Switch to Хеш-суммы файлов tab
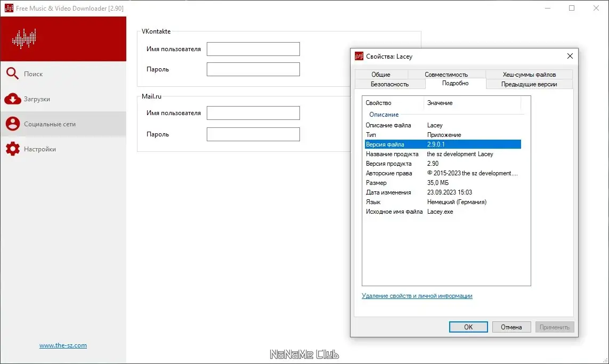Image resolution: width=609 pixels, height=364 pixels. [529, 74]
